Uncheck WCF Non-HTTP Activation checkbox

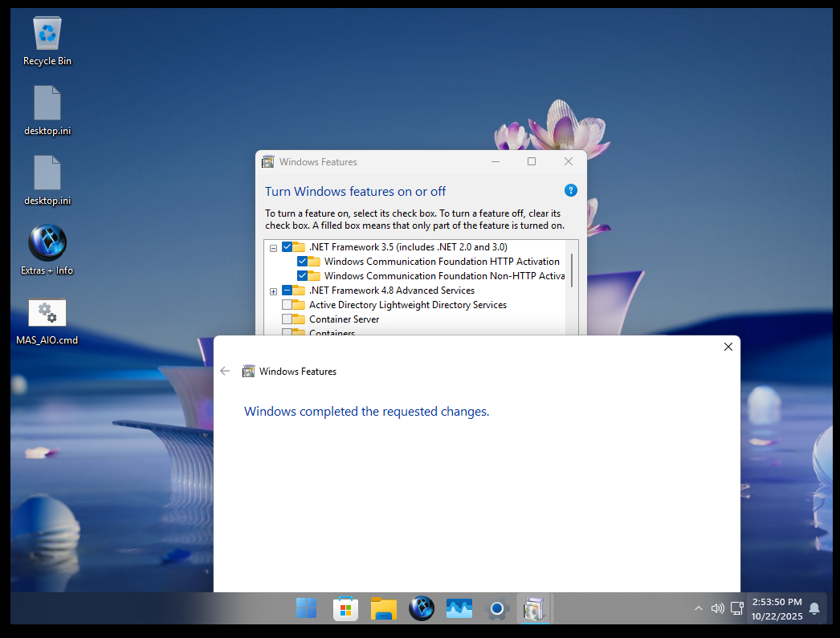coord(302,275)
